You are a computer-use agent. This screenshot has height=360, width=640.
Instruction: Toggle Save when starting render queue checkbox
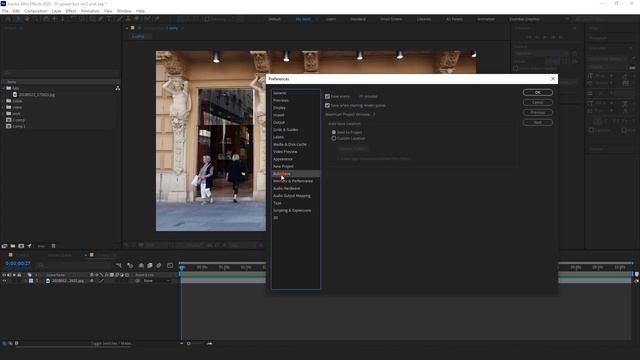(x=327, y=105)
